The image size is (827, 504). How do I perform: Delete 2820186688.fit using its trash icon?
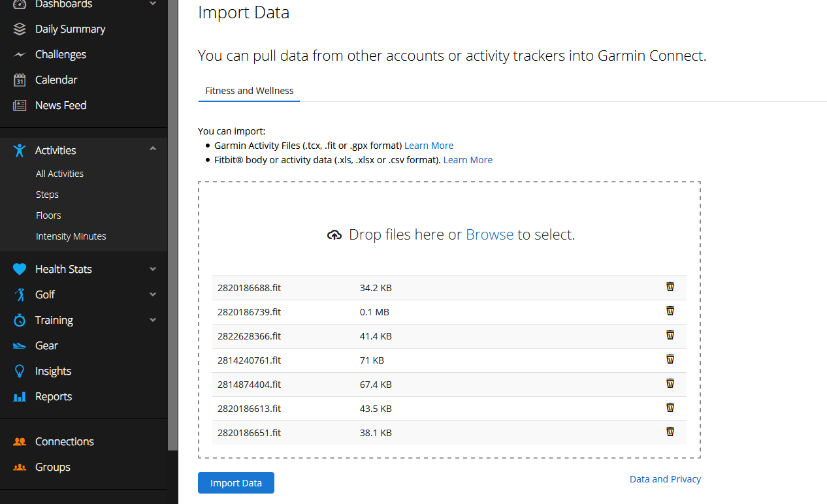[x=670, y=287]
